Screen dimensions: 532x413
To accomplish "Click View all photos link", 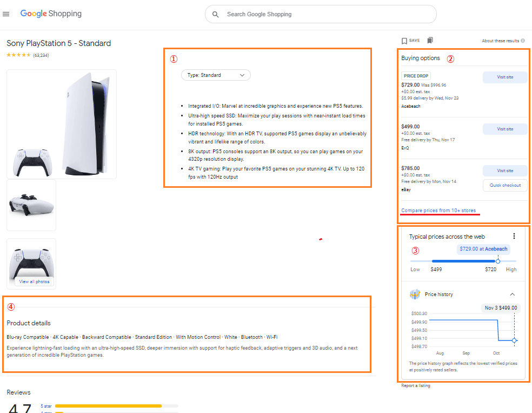I will (34, 281).
